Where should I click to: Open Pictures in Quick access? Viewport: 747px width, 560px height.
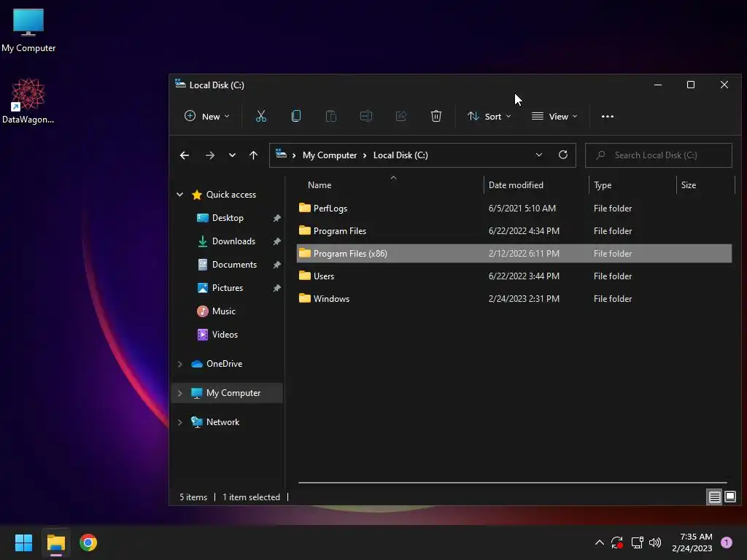(228, 288)
